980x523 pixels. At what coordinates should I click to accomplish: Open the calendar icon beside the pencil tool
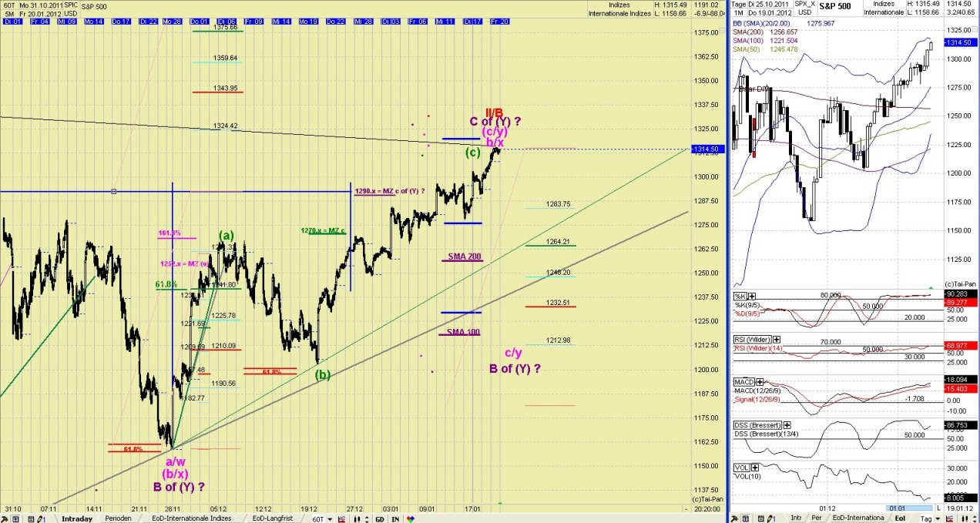(29, 518)
